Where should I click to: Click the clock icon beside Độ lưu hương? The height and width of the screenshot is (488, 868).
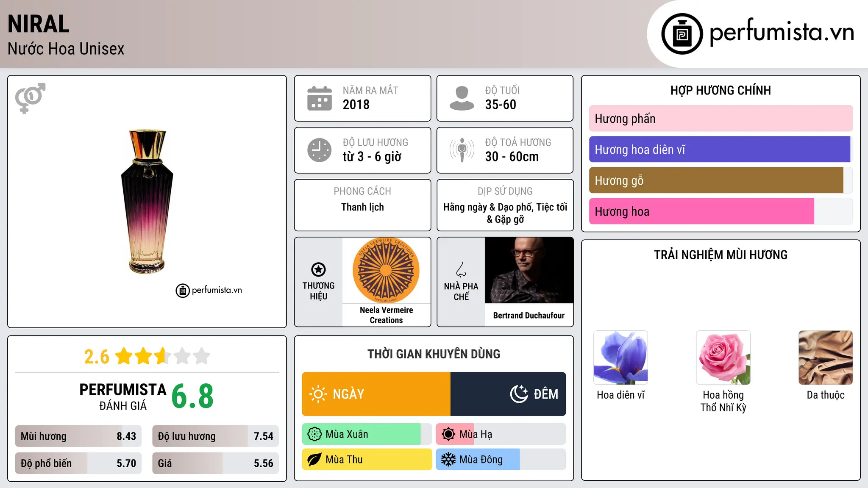pos(320,150)
